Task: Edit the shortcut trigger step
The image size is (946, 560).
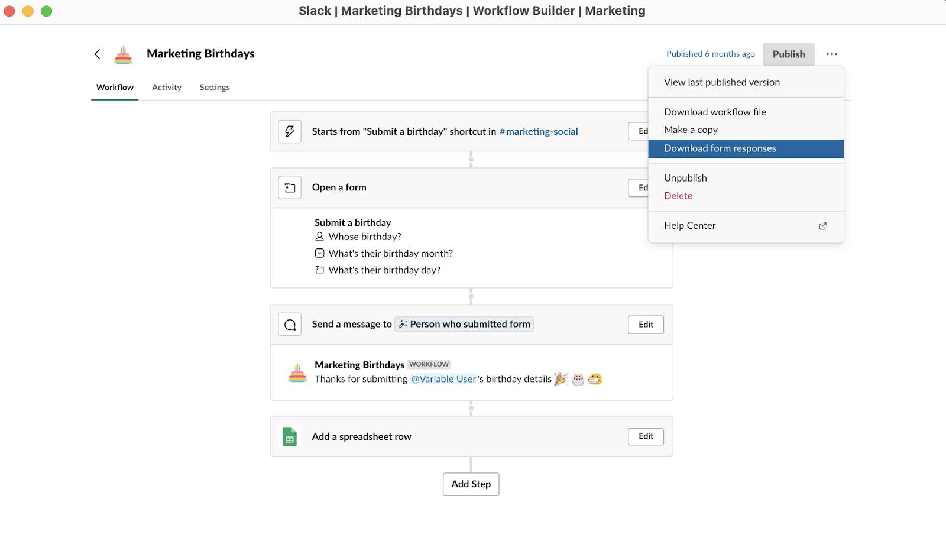Action: pyautogui.click(x=639, y=131)
